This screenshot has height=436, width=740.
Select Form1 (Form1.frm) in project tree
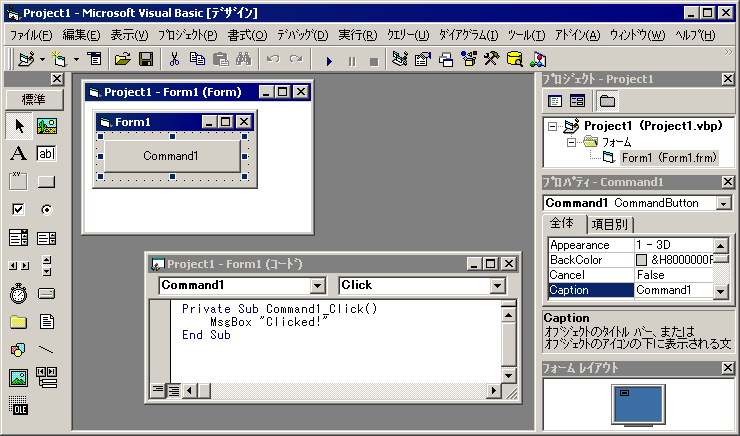coord(669,158)
